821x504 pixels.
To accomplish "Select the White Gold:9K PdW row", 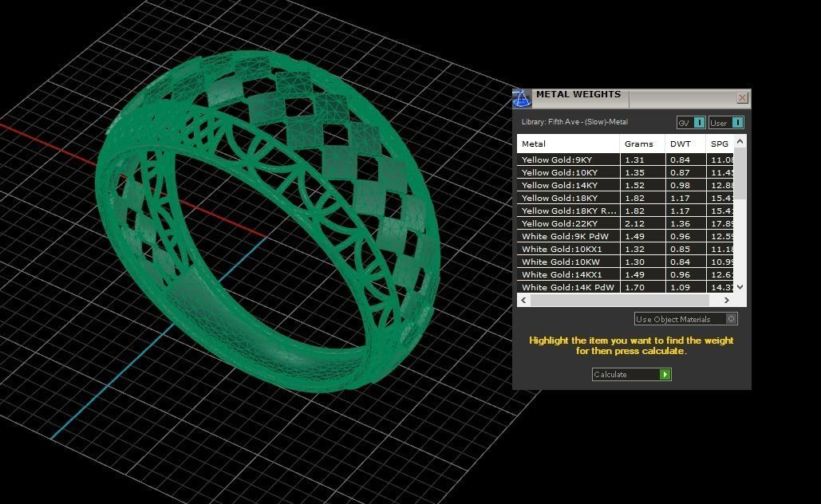I will tap(626, 236).
